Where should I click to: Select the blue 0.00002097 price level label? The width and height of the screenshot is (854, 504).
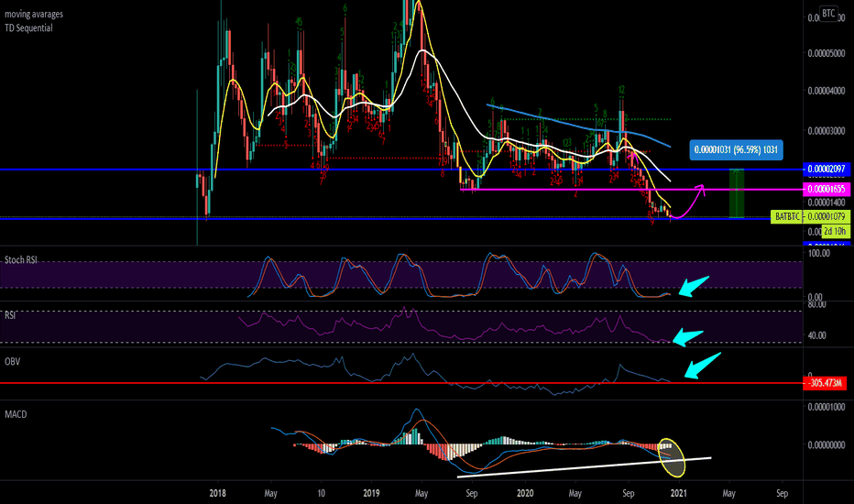pos(827,169)
